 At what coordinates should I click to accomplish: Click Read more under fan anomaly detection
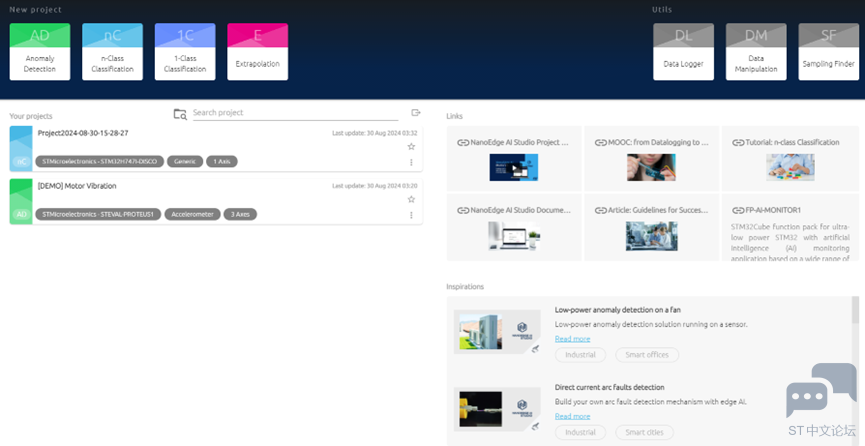[x=573, y=339]
